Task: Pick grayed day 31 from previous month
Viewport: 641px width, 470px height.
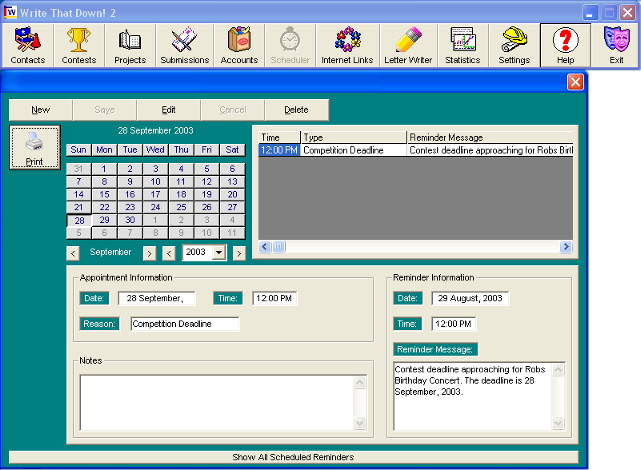Action: [x=79, y=169]
